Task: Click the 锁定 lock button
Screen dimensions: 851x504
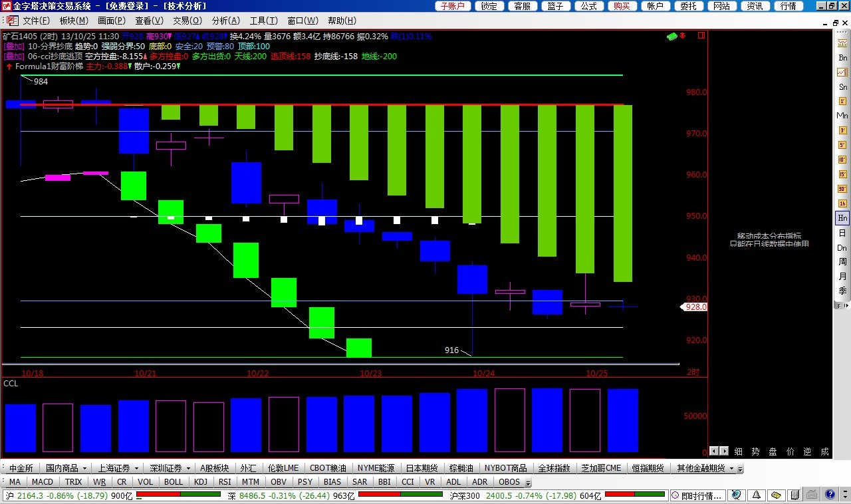Action: (x=489, y=6)
